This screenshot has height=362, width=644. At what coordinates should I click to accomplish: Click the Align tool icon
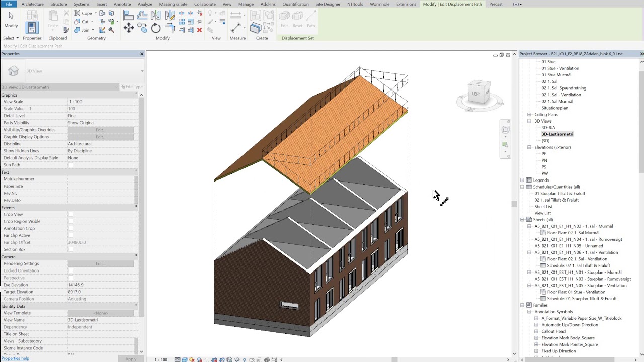pyautogui.click(x=128, y=15)
